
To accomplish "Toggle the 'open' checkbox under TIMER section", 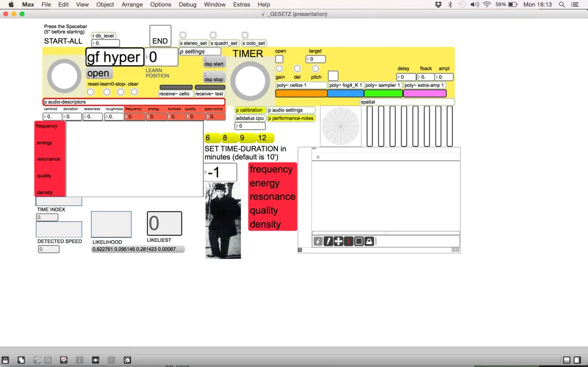I will click(x=280, y=59).
